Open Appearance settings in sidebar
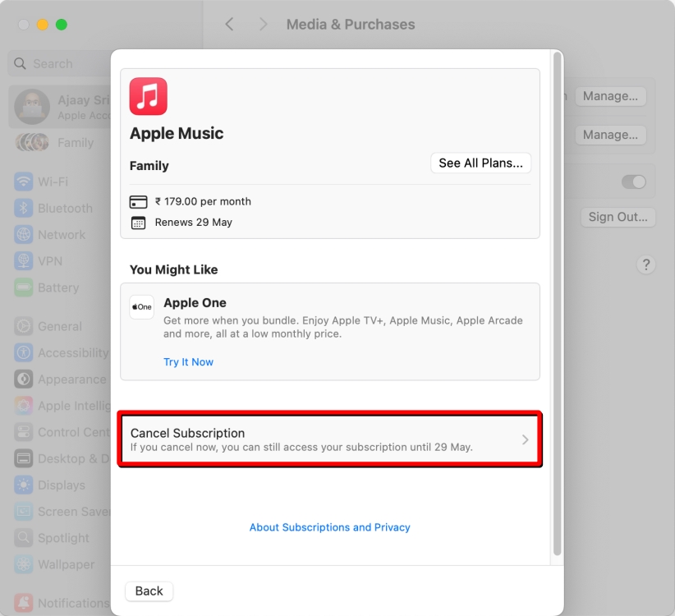Screen dimensions: 675x616 [59, 379]
